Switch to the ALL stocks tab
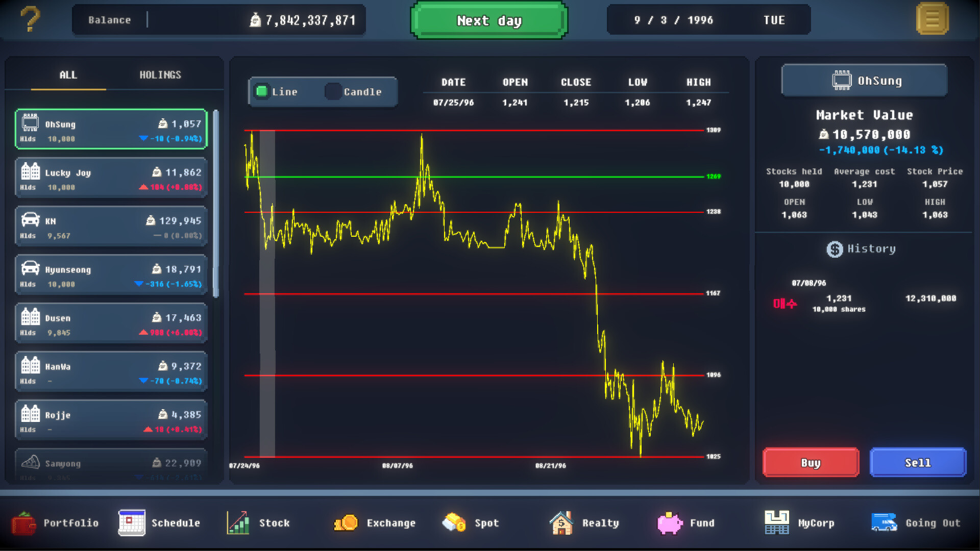 [x=68, y=74]
